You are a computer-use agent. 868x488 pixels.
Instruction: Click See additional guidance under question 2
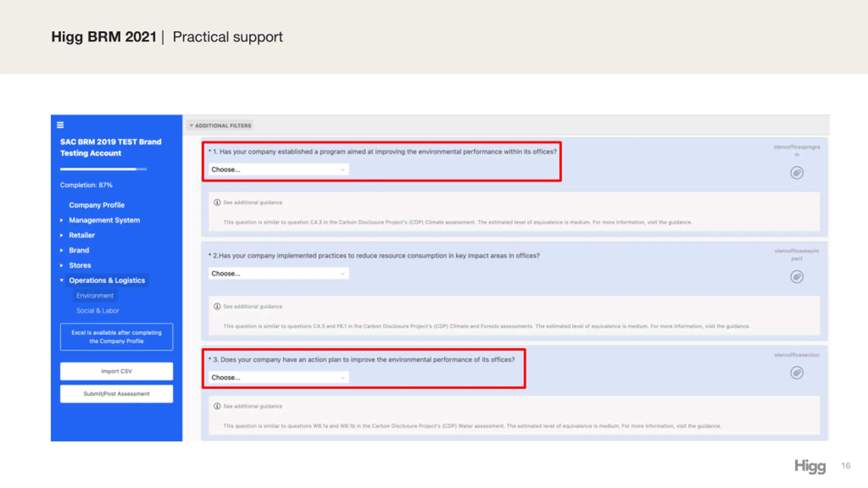253,306
